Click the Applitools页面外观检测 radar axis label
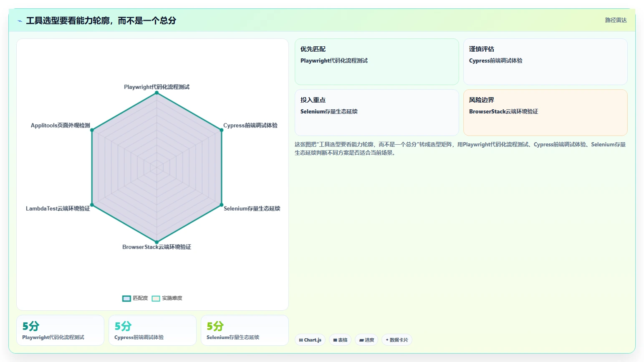644x362 pixels. pyautogui.click(x=61, y=125)
